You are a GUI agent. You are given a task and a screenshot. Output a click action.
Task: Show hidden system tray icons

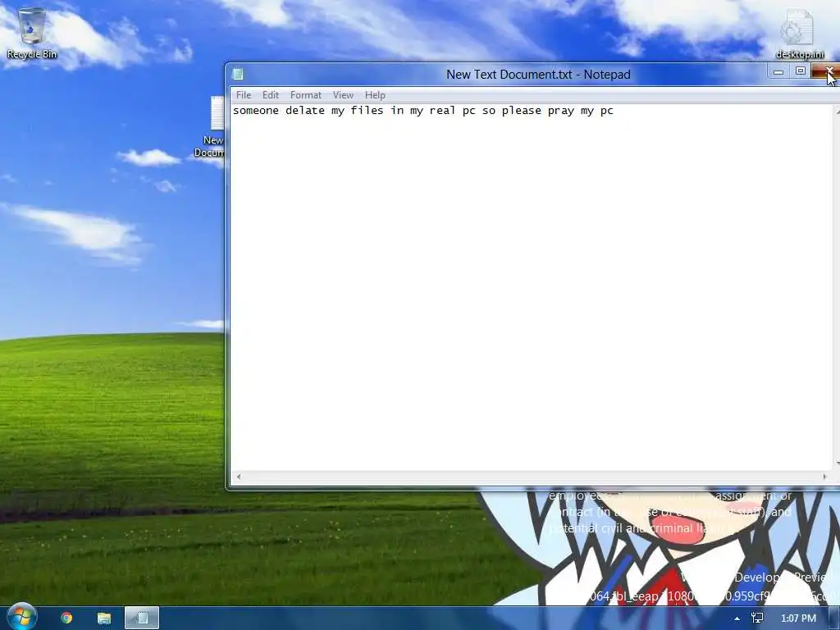[x=737, y=619]
